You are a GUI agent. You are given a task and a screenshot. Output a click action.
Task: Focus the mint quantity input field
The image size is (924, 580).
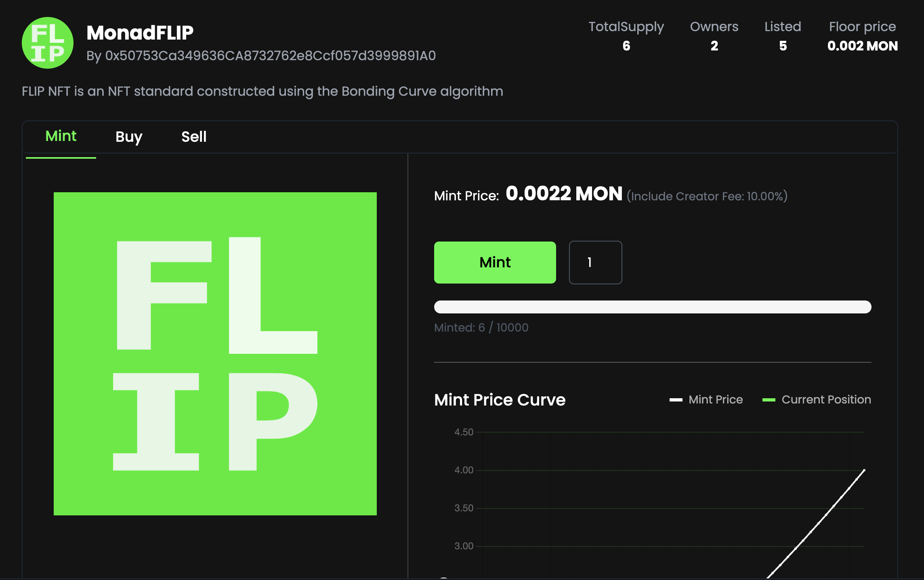595,263
